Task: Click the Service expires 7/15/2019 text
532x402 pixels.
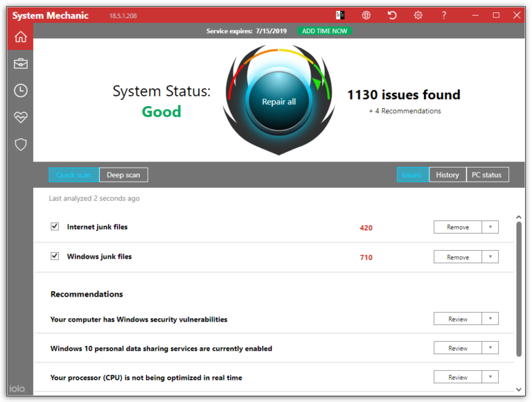Action: coord(246,31)
